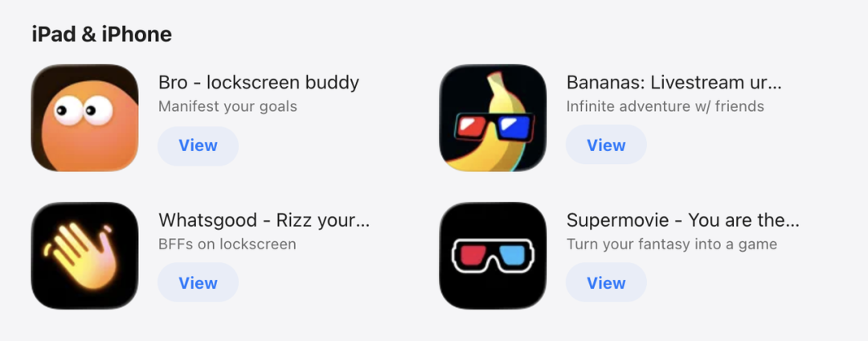Hit View for the Supermovie app
Screen dimensions: 868x341
(x=606, y=283)
